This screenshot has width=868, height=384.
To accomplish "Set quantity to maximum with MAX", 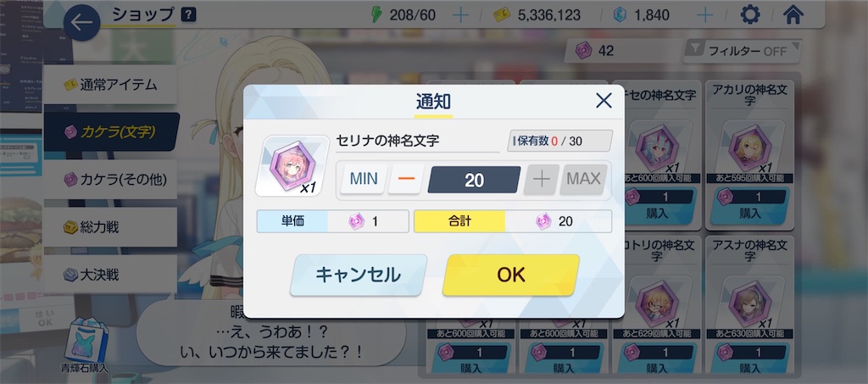I will (x=583, y=179).
